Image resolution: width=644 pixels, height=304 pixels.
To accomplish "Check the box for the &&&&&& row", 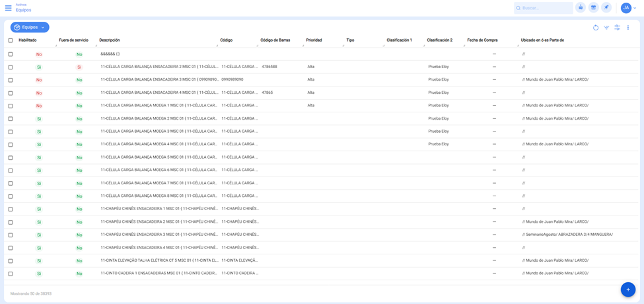I will [x=11, y=54].
